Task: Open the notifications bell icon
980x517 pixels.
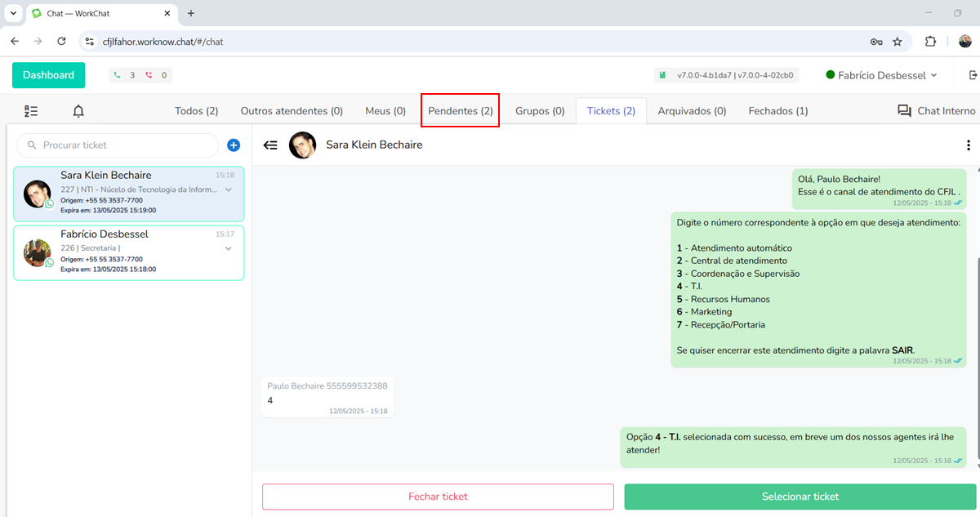Action: [x=78, y=111]
